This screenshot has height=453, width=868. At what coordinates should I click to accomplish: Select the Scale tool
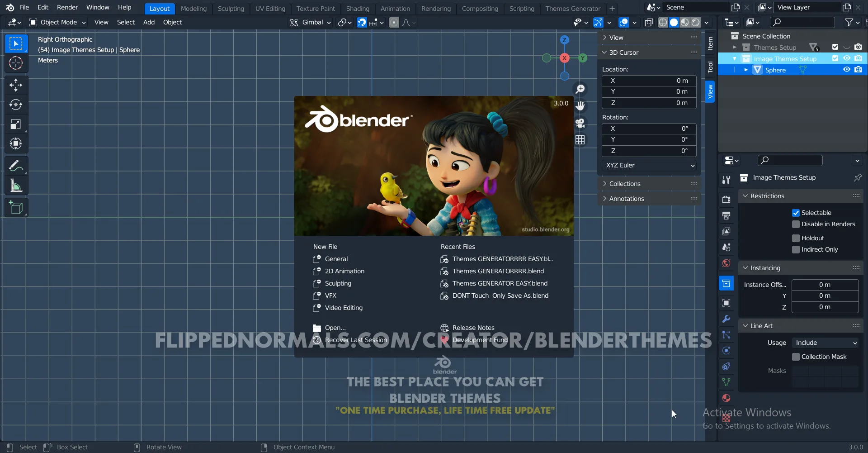(x=16, y=124)
